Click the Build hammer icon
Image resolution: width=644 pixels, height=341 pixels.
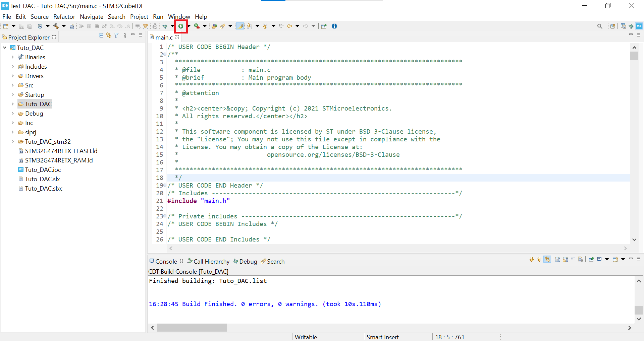tap(56, 26)
